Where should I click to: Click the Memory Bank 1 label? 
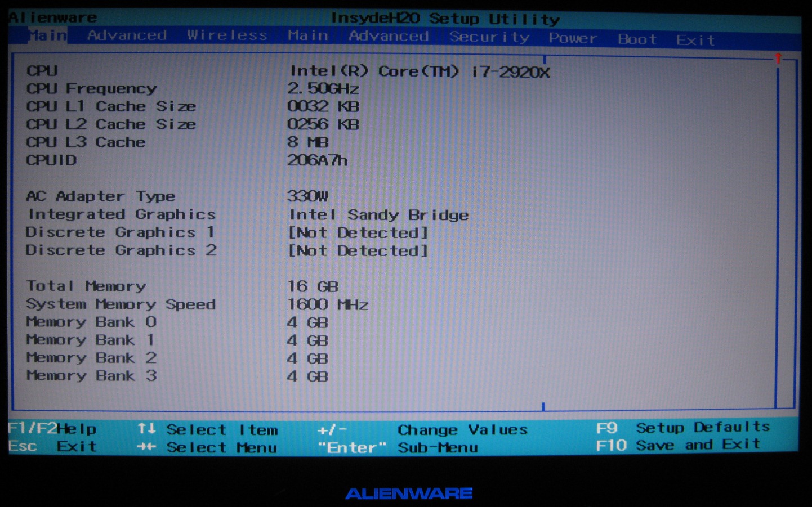[90, 340]
